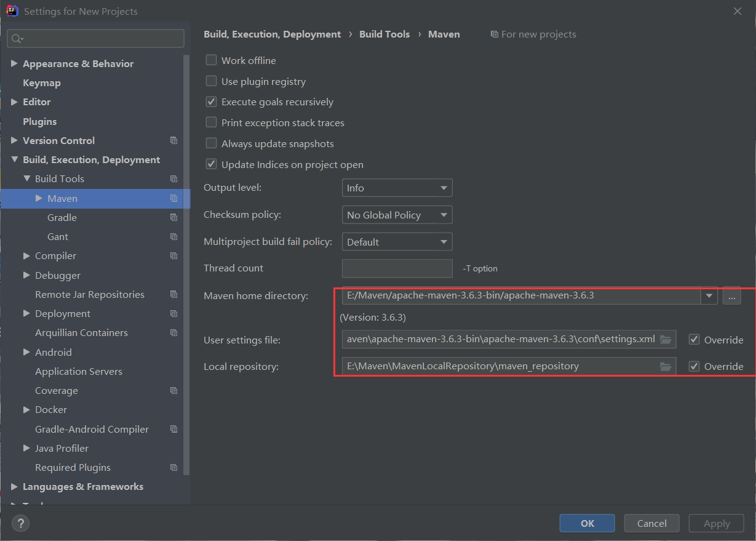Click the project-level icon next to Compiler

173,255
